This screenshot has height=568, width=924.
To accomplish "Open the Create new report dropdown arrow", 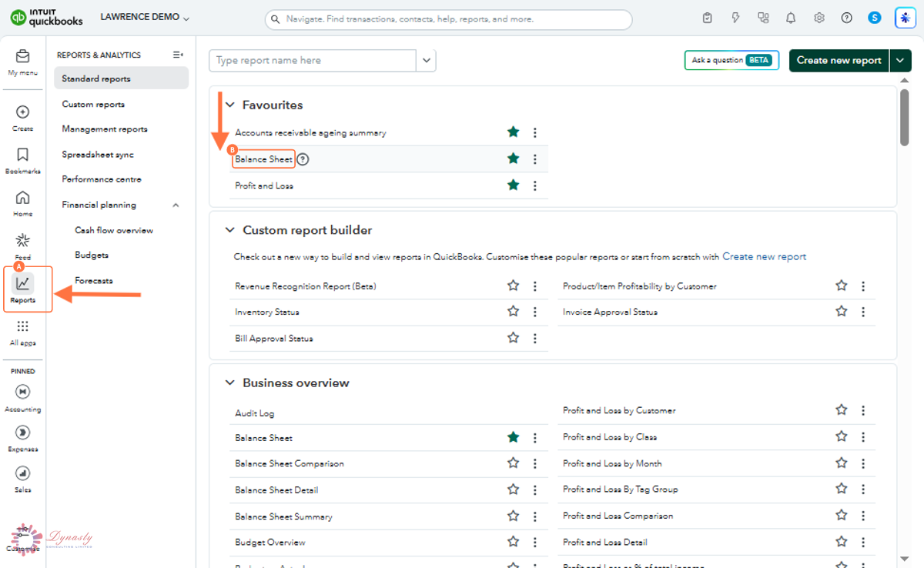I will pyautogui.click(x=900, y=60).
